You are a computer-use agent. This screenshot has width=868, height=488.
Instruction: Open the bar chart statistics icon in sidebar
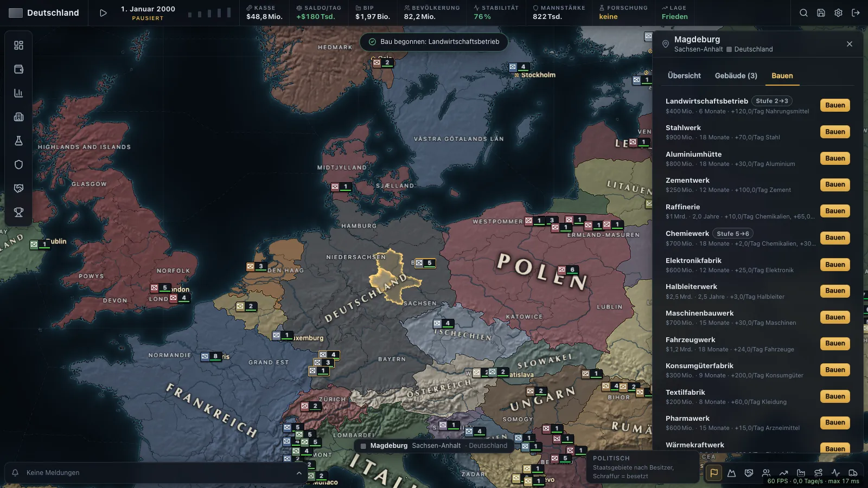18,93
